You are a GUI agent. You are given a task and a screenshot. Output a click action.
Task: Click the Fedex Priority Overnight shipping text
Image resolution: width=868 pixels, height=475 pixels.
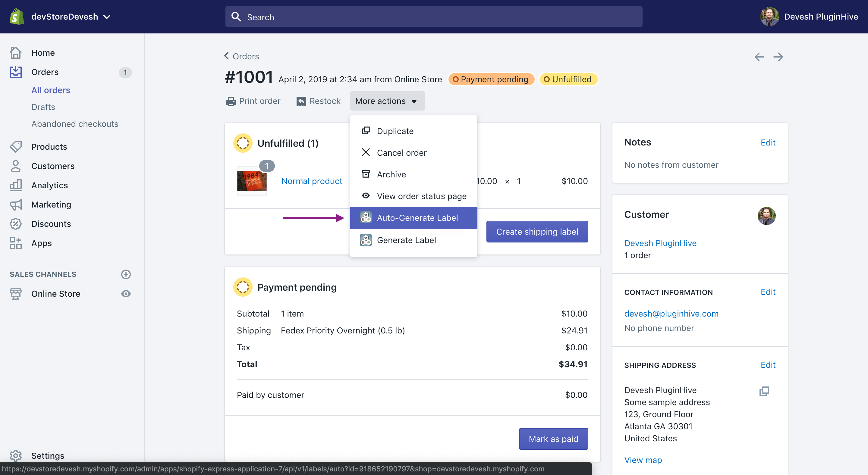343,330
